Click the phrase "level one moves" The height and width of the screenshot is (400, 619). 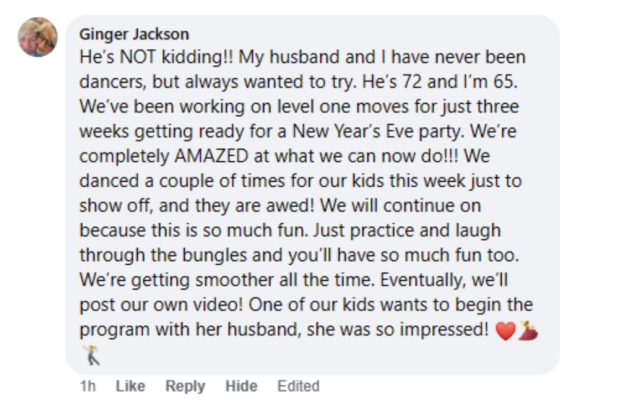(336, 109)
